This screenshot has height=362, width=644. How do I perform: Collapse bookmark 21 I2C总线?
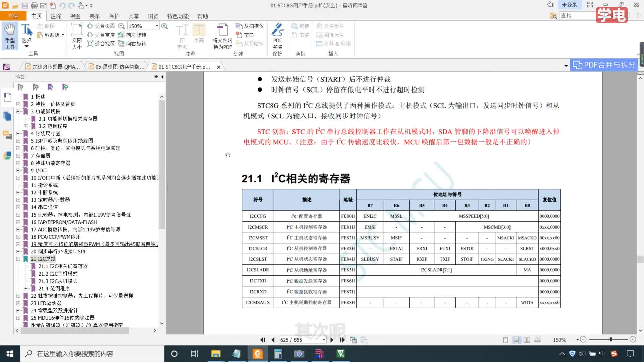18,259
